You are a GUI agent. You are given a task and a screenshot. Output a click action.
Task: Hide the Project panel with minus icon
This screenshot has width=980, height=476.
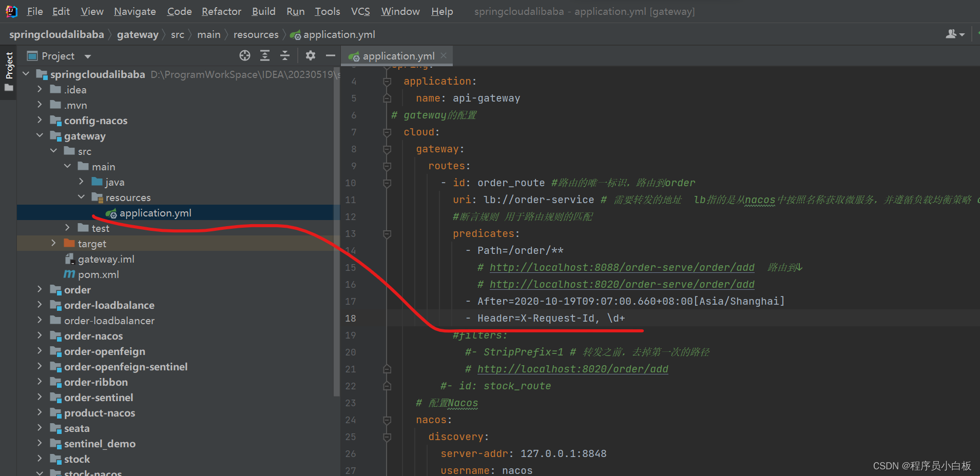[331, 55]
